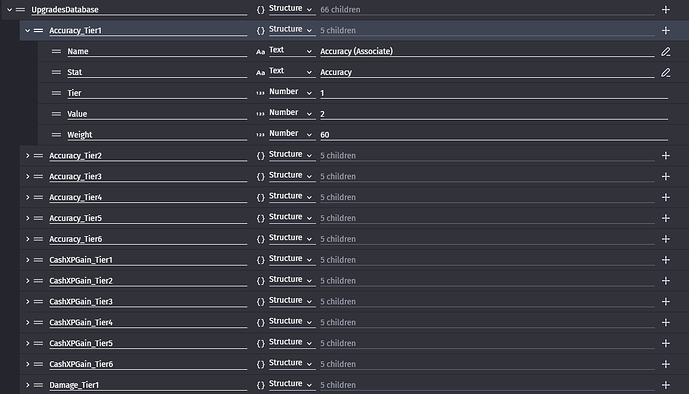The image size is (689, 394).
Task: Rename the Accuracy_Tier4 key
Action: (x=148, y=197)
